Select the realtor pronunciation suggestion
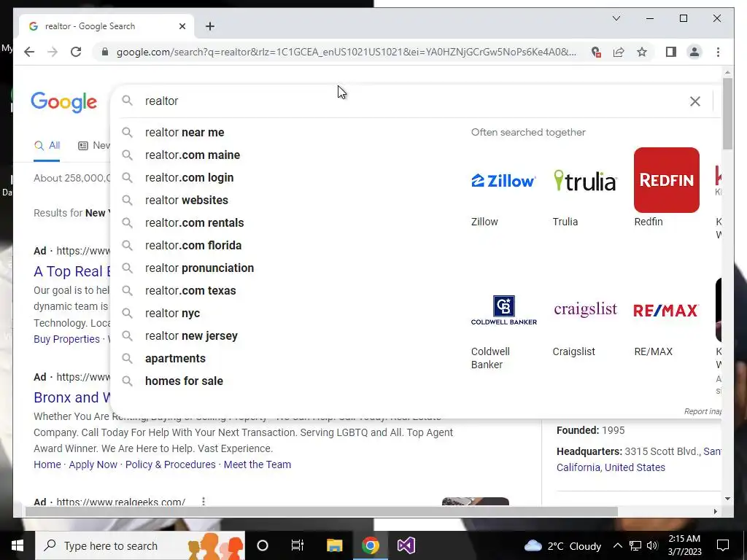This screenshot has height=560, width=747. point(199,268)
